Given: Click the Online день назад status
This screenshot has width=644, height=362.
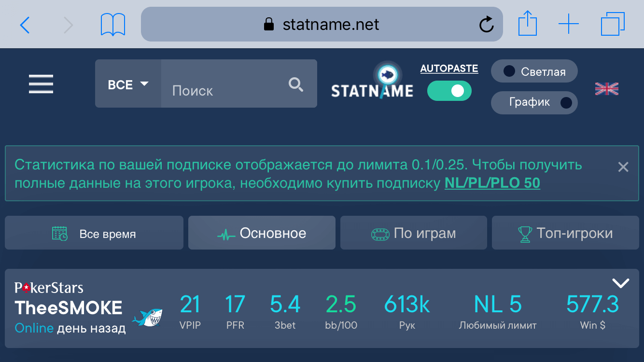Looking at the screenshot, I should tap(70, 328).
